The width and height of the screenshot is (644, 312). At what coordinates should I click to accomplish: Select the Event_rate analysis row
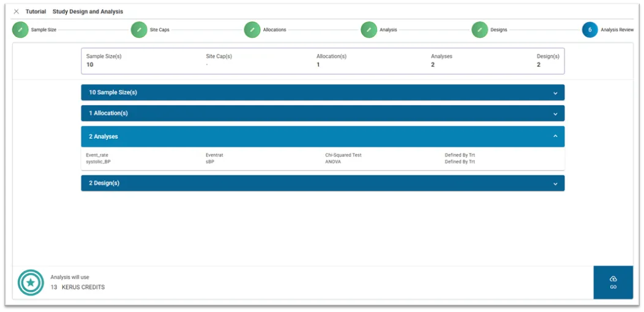[97, 155]
